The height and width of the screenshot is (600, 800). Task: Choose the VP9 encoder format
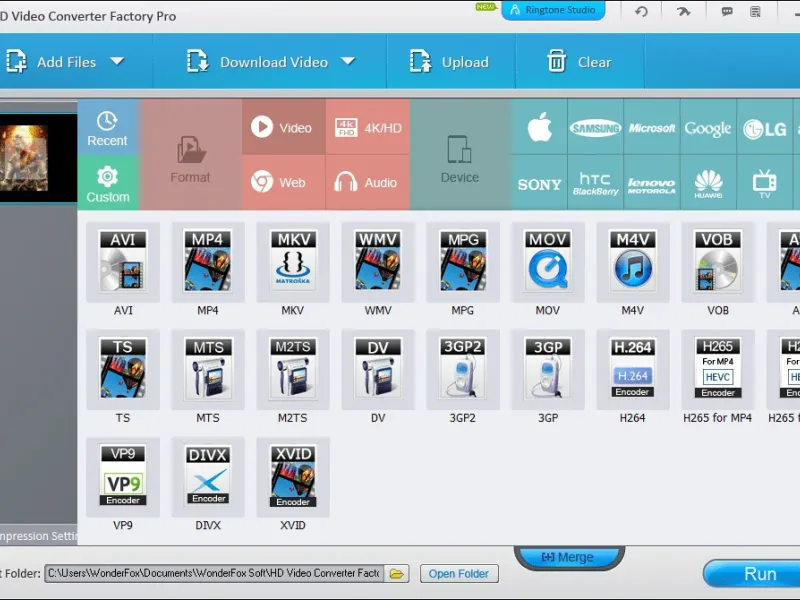[123, 477]
